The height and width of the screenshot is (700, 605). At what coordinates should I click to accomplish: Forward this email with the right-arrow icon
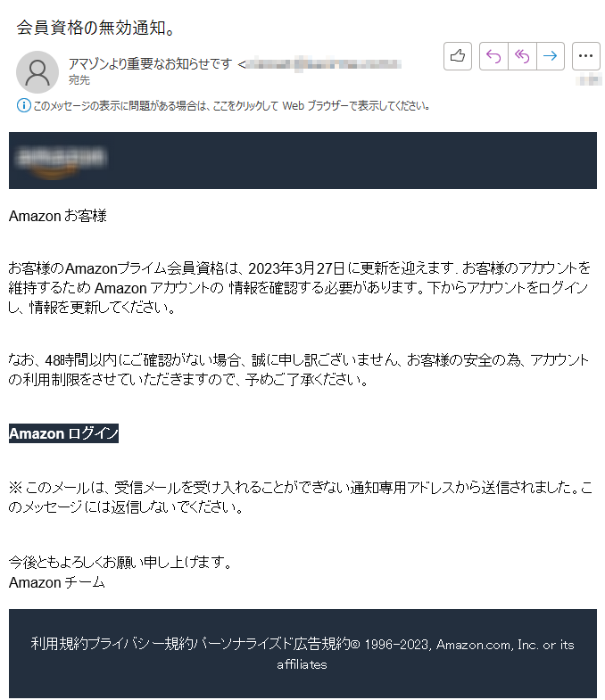click(550, 56)
